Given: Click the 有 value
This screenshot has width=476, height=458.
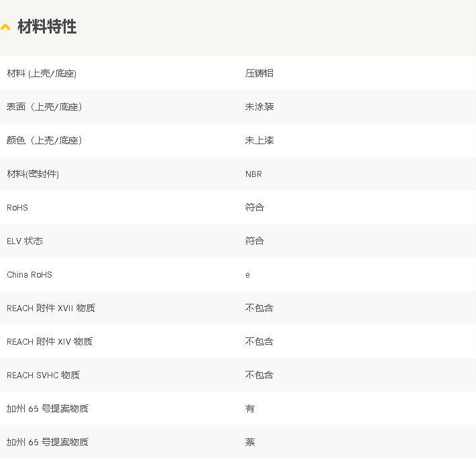Looking at the screenshot, I should [x=250, y=409].
